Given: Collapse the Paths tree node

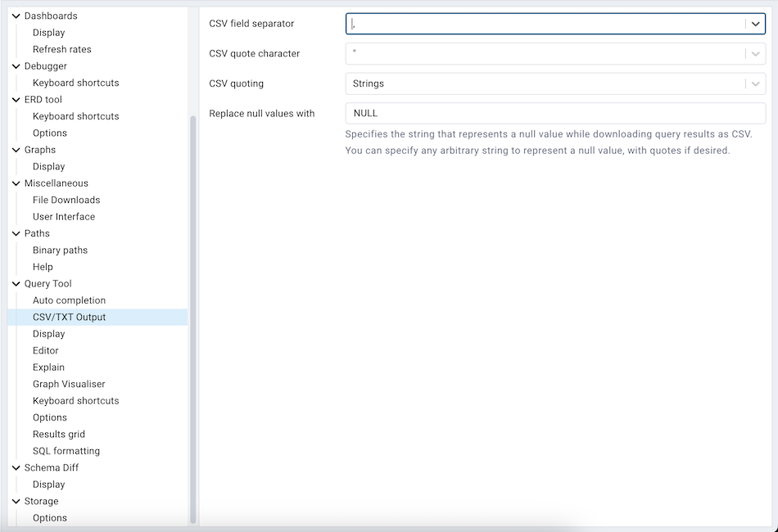Looking at the screenshot, I should click(x=16, y=233).
